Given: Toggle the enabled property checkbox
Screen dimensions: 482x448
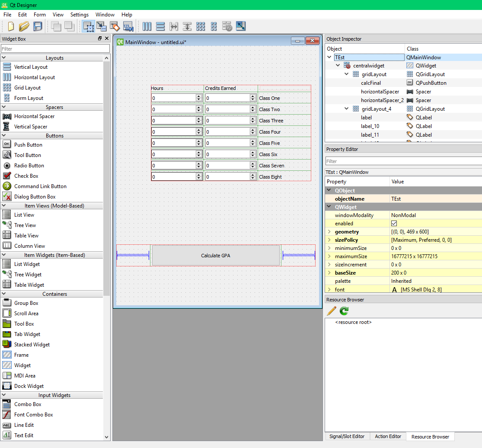Looking at the screenshot, I should pos(394,224).
